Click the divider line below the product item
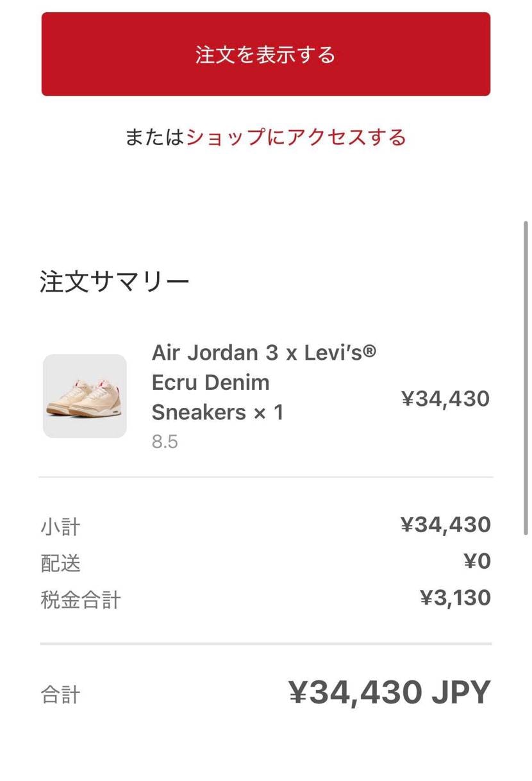This screenshot has width=532, height=781. tap(266, 477)
